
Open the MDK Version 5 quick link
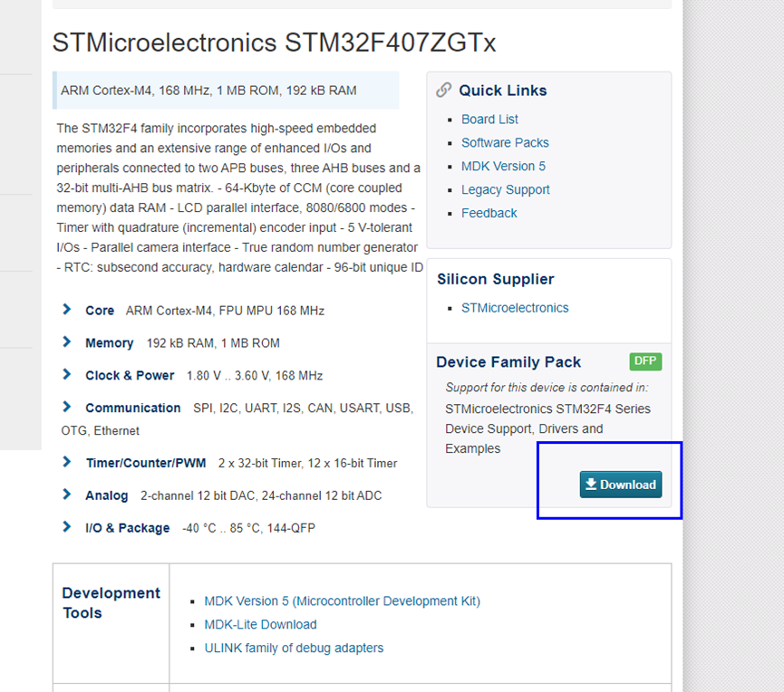[x=503, y=167]
